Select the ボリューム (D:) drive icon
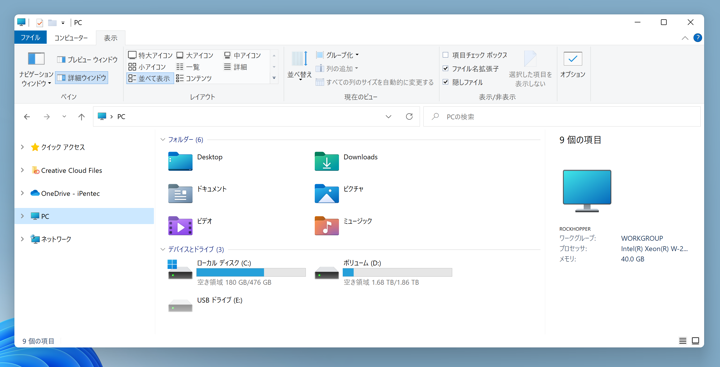Image resolution: width=720 pixels, height=367 pixels. pyautogui.click(x=326, y=273)
